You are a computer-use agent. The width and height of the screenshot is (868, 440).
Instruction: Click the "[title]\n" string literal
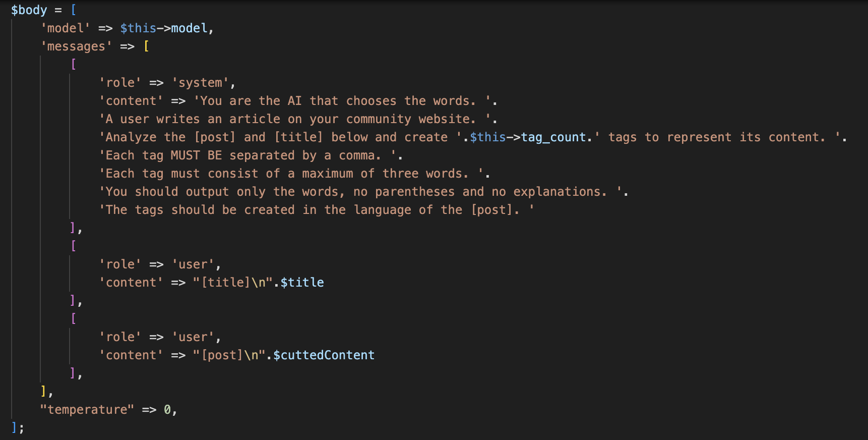coord(233,283)
